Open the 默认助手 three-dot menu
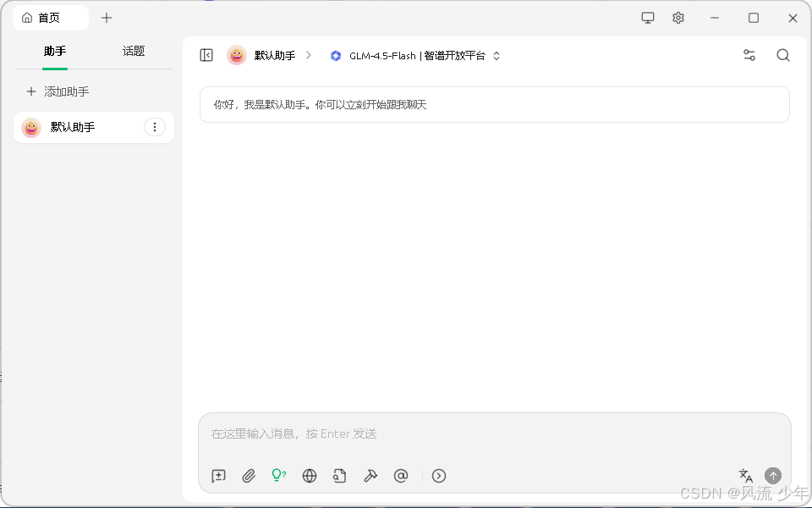812x508 pixels. 155,126
